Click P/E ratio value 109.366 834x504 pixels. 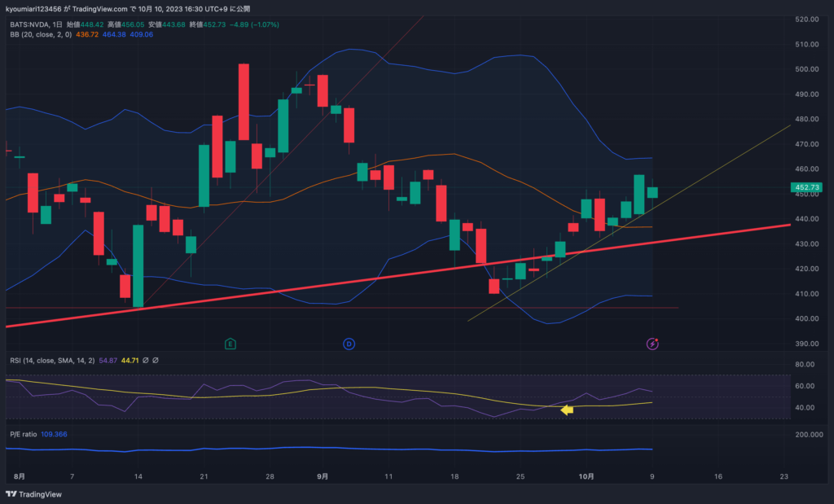55,434
